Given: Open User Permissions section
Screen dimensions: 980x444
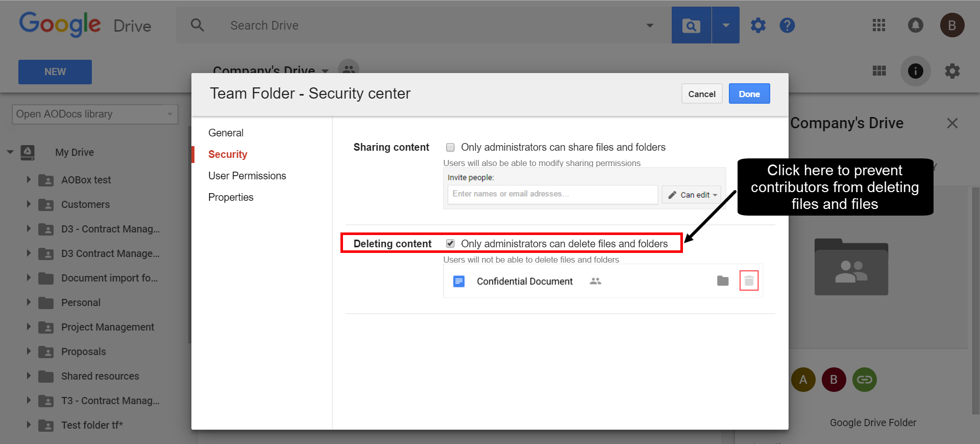Looking at the screenshot, I should tap(247, 176).
